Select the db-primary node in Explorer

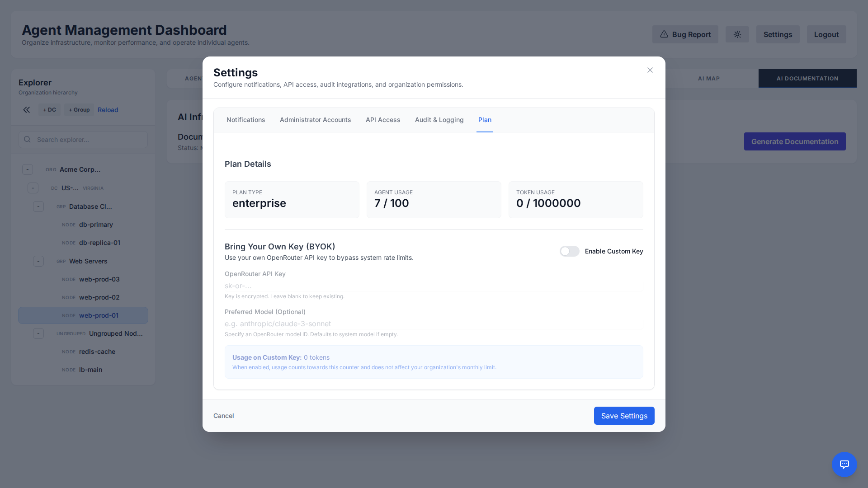[x=96, y=225]
